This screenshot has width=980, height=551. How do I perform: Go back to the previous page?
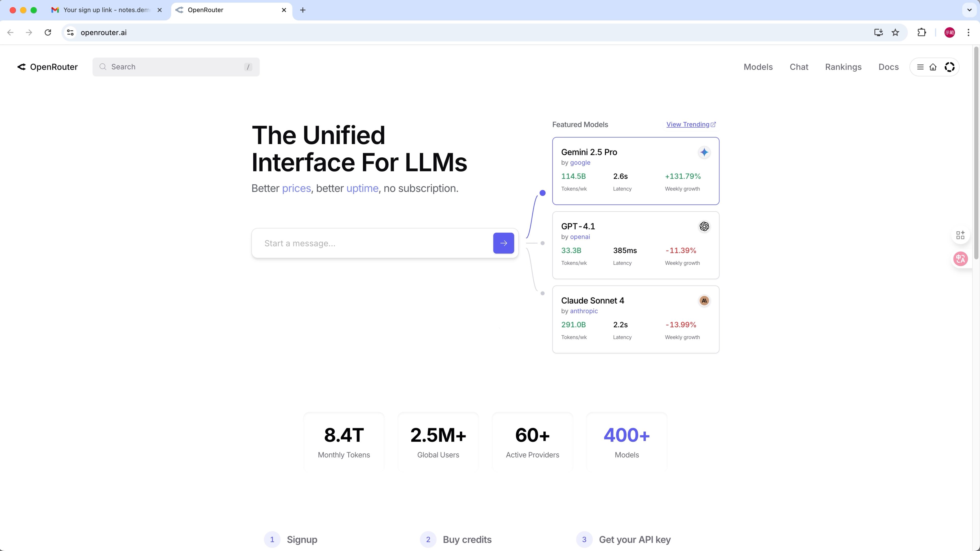point(10,32)
